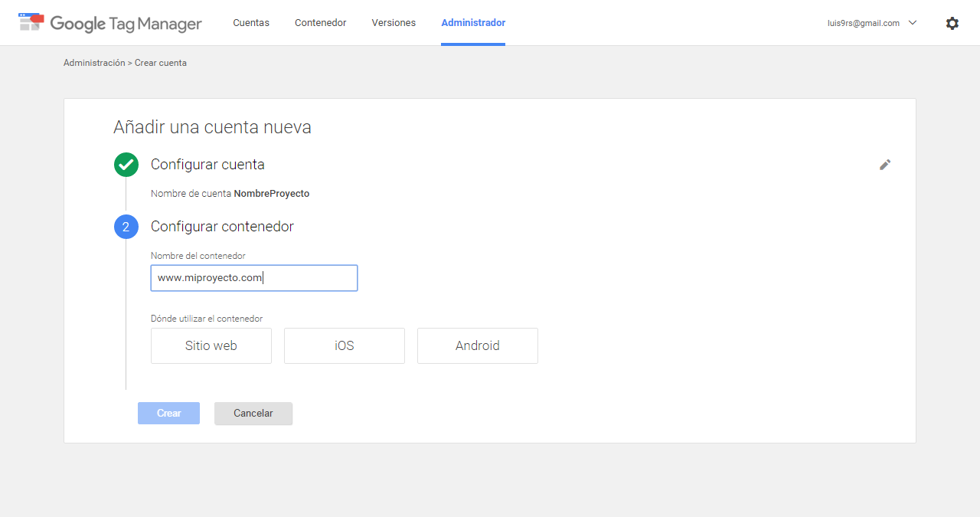Select the Administrador tab
This screenshot has height=517, width=980.
point(473,23)
